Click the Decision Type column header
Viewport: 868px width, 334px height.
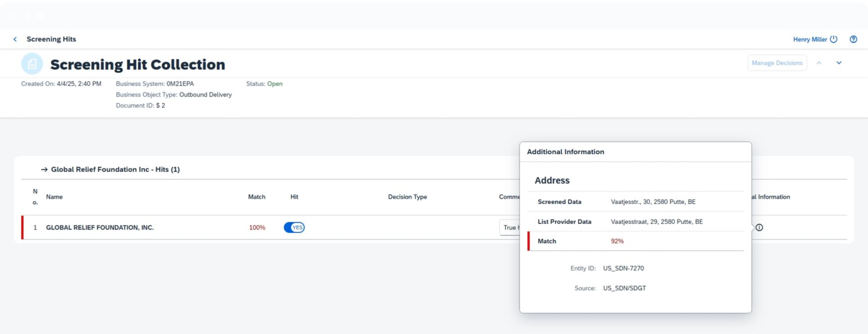click(x=407, y=197)
